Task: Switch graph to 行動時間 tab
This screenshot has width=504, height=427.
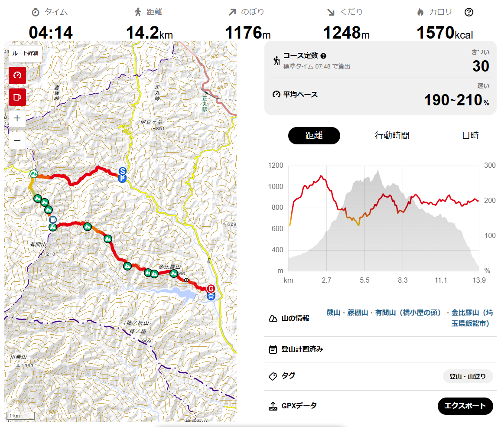Action: point(392,136)
